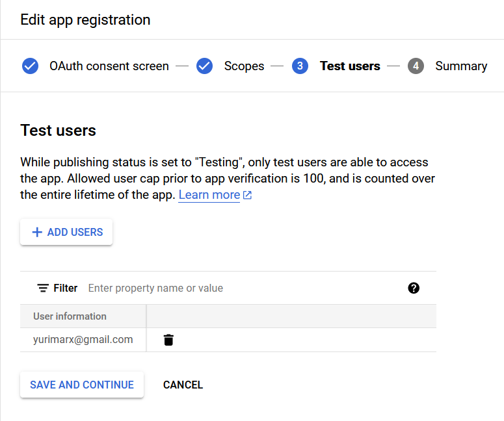
Task: Click the step 4 number circle
Action: (x=416, y=66)
